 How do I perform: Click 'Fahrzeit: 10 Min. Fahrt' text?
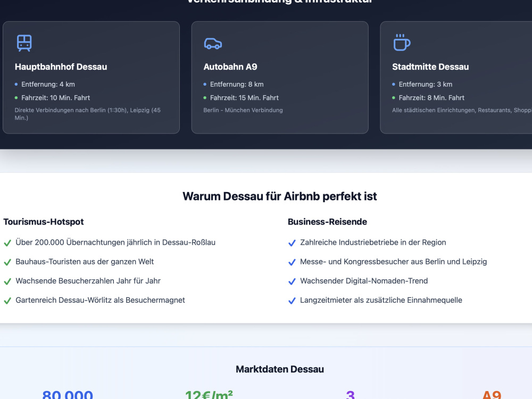pos(56,98)
